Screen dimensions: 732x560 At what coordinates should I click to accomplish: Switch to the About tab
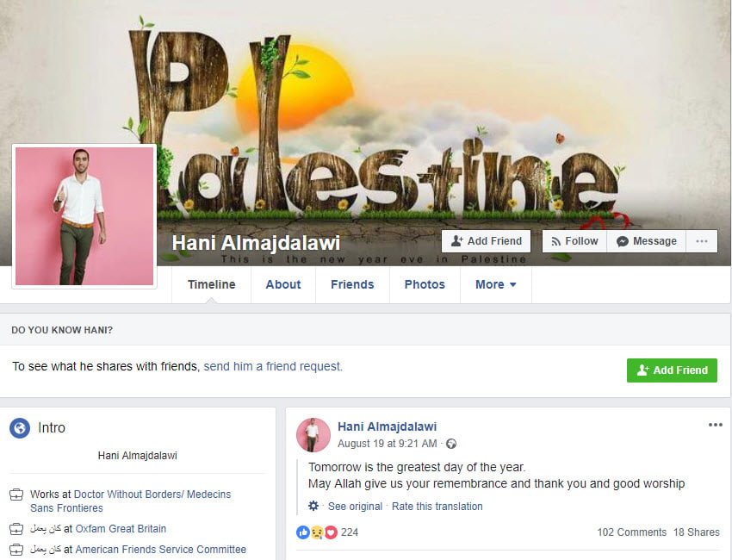tap(283, 284)
